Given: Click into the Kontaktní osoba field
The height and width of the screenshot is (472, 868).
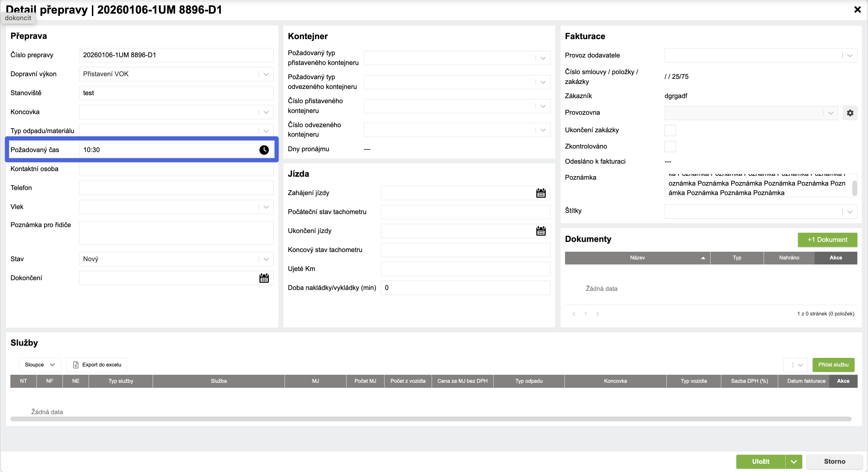Looking at the screenshot, I should (176, 169).
